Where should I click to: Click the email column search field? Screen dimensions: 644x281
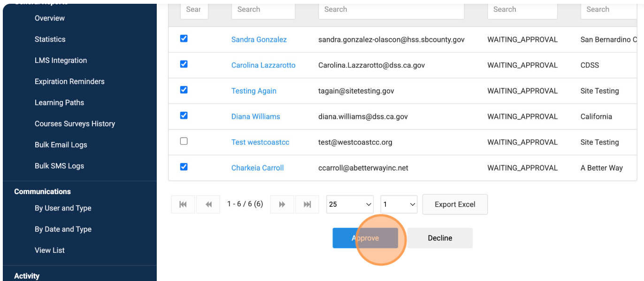pyautogui.click(x=391, y=10)
